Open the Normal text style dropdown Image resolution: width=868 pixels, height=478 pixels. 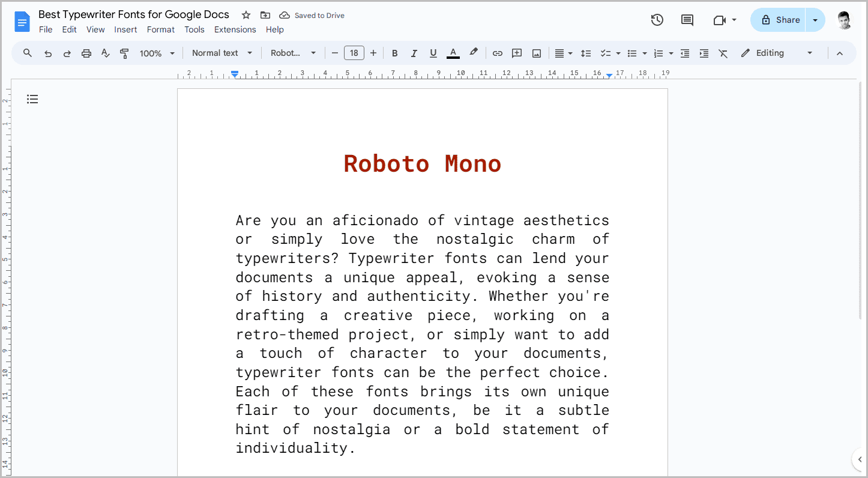[222, 53]
